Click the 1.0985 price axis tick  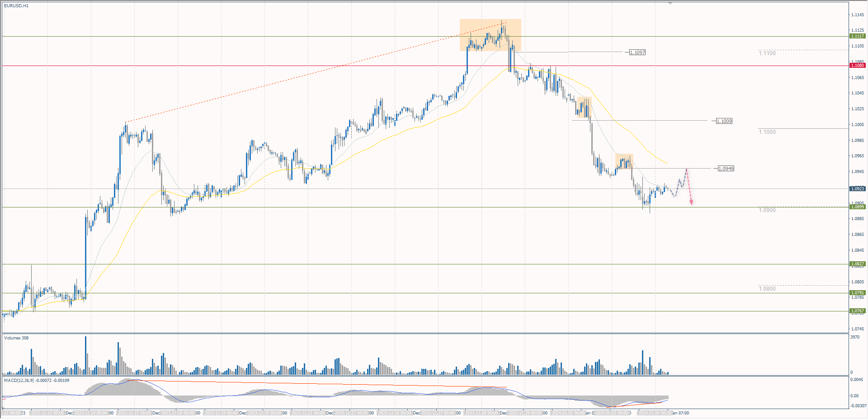(x=858, y=141)
